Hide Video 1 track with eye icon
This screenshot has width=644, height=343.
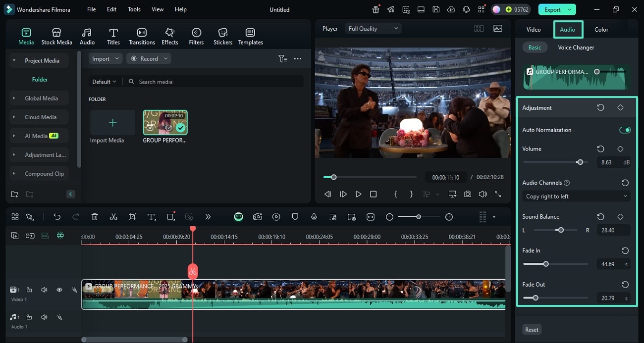click(x=59, y=290)
